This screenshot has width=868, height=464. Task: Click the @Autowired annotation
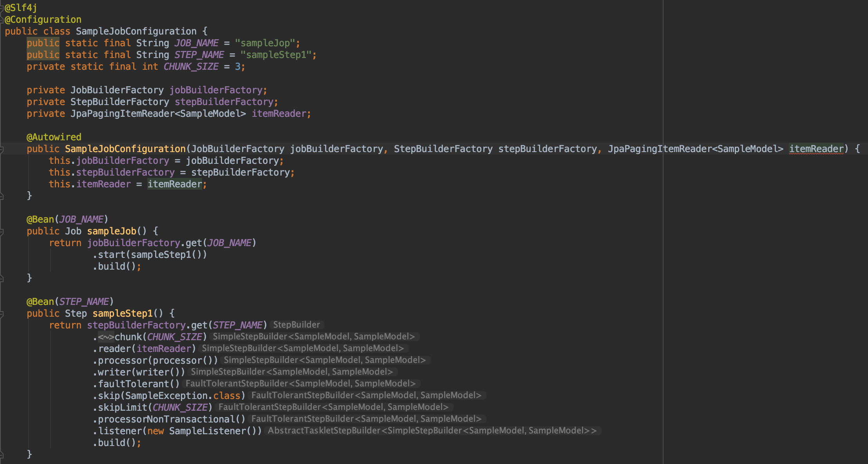tap(54, 137)
